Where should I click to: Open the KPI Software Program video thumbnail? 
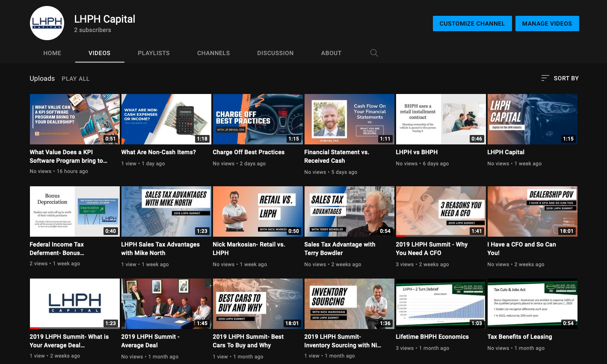point(75,119)
